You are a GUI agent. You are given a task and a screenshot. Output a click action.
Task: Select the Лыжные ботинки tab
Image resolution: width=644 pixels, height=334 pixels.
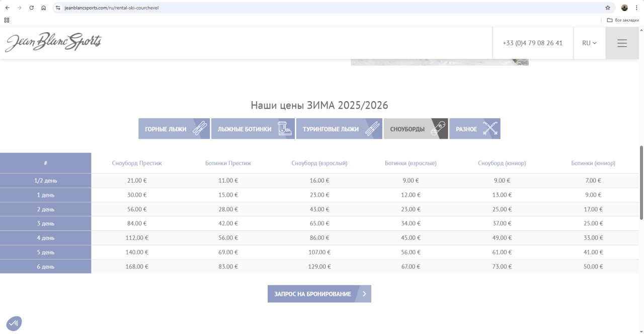tap(253, 129)
